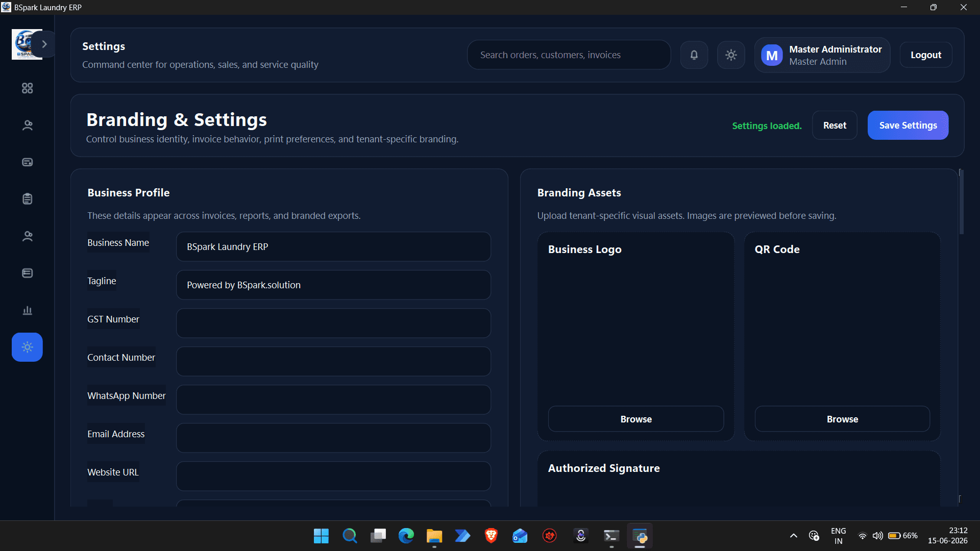Click the Master Administrator profile name
The height and width of the screenshot is (551, 980).
tap(836, 49)
